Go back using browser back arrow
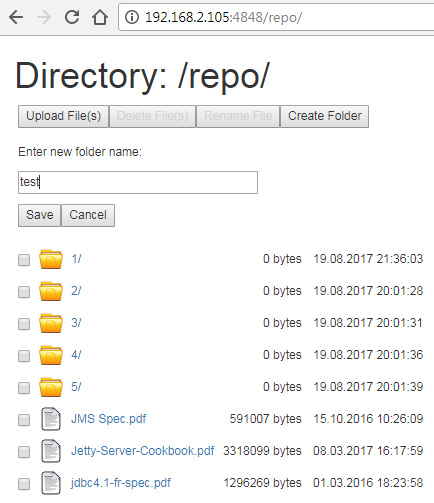 [x=16, y=17]
